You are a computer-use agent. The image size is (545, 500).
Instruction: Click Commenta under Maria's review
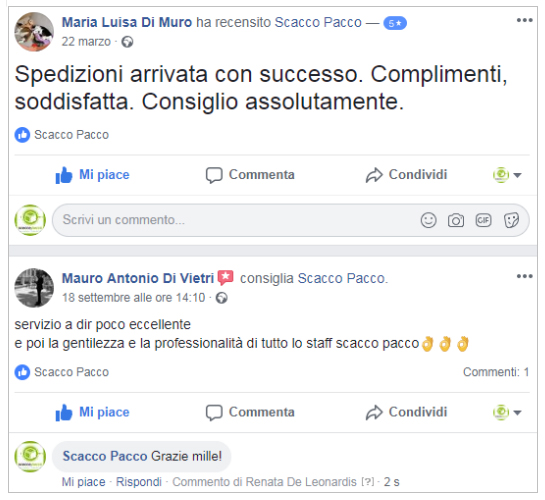click(250, 175)
